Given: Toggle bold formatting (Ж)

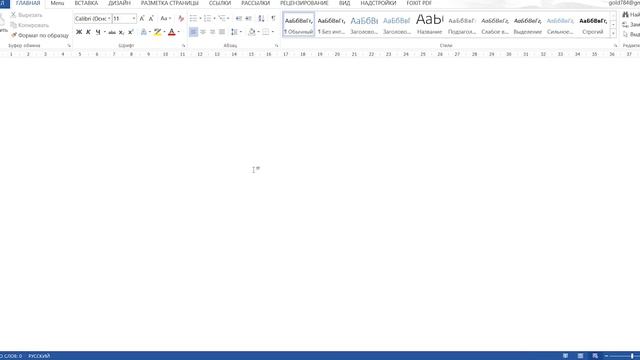Looking at the screenshot, I should 79,32.
